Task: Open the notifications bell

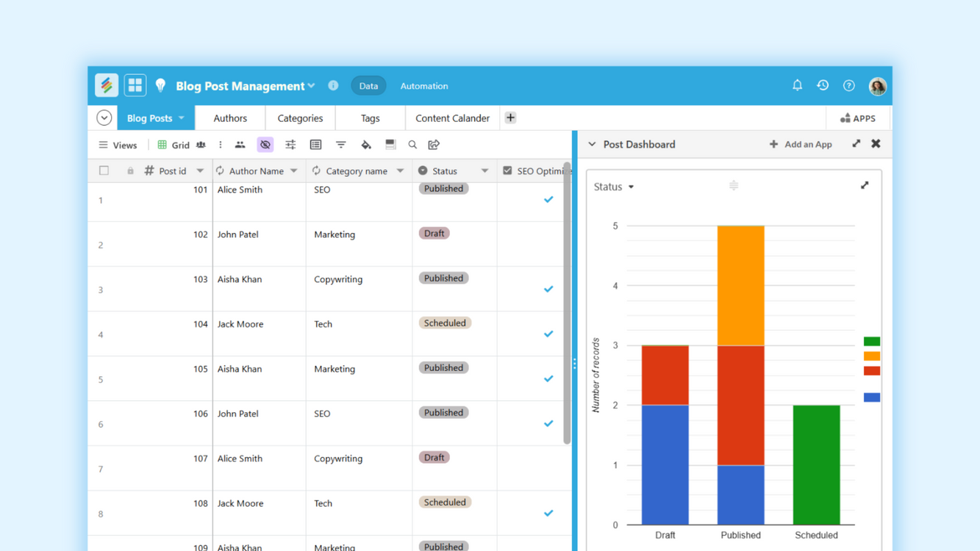Action: (797, 85)
